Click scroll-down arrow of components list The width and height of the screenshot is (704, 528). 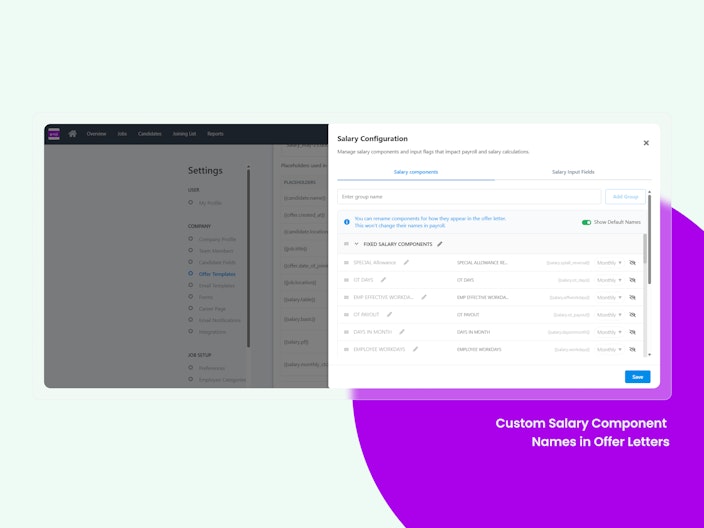pos(649,355)
